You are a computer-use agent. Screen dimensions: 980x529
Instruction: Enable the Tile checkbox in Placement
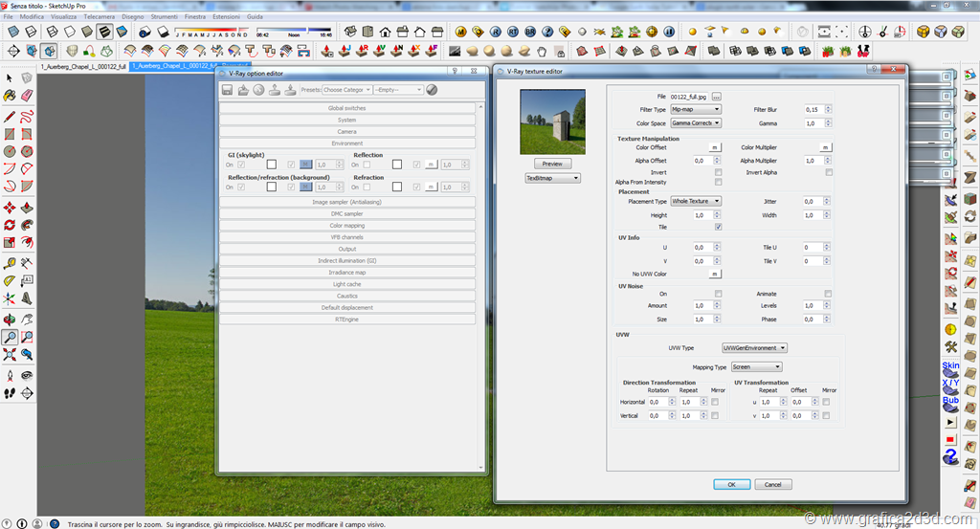719,227
